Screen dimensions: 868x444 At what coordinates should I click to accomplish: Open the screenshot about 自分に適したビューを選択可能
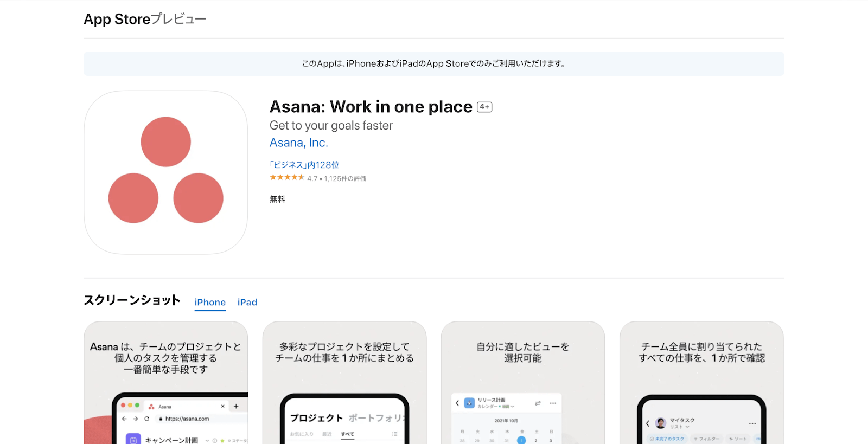pyautogui.click(x=523, y=383)
